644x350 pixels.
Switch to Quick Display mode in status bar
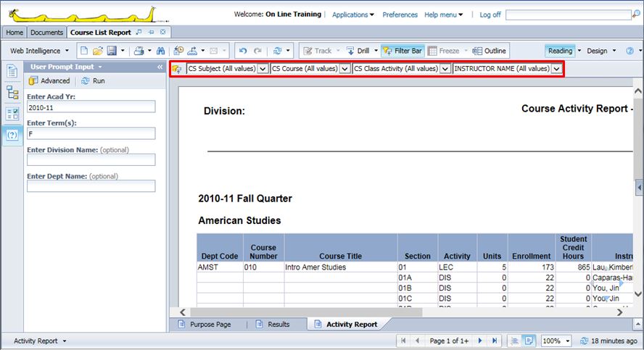(513, 341)
